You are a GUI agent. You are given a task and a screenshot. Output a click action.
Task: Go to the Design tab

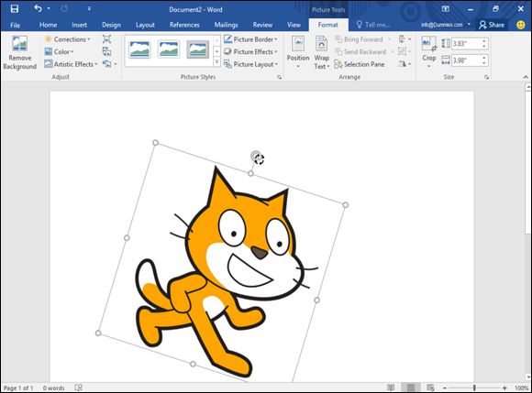[111, 25]
